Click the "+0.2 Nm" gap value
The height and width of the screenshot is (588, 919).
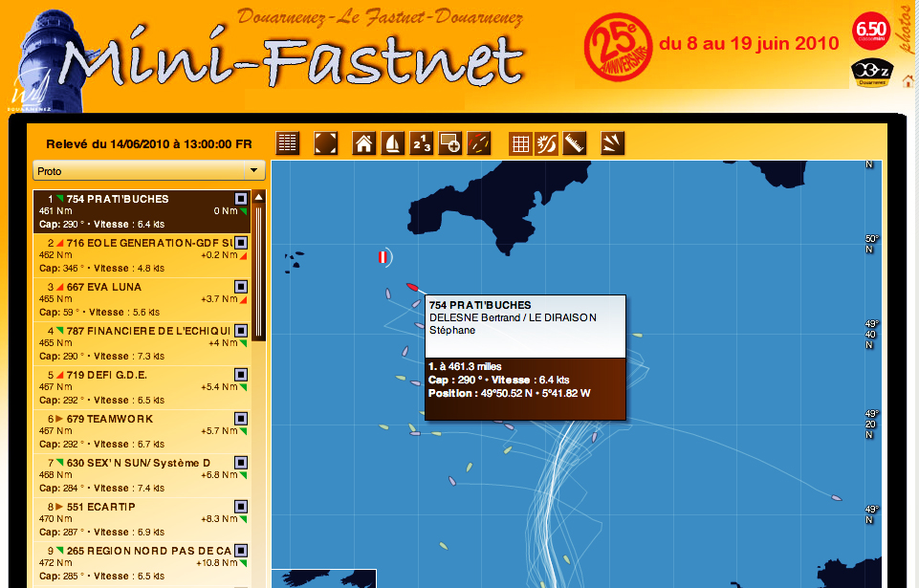click(x=219, y=255)
